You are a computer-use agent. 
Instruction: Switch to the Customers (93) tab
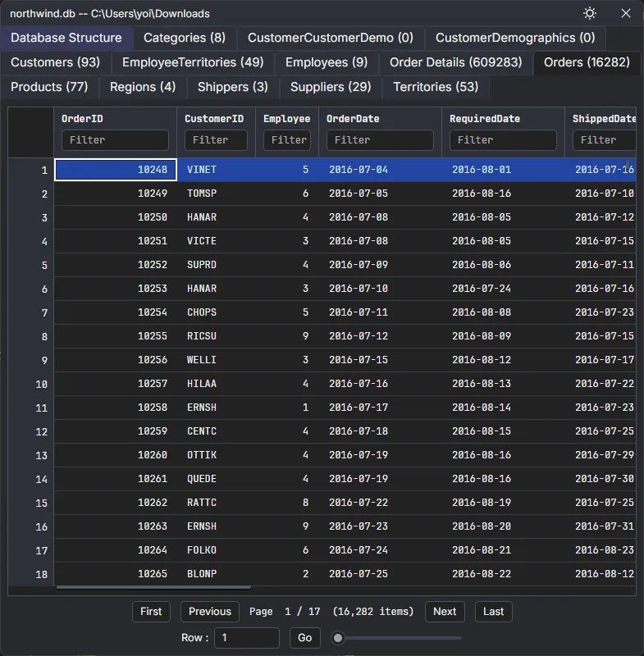[x=55, y=62]
